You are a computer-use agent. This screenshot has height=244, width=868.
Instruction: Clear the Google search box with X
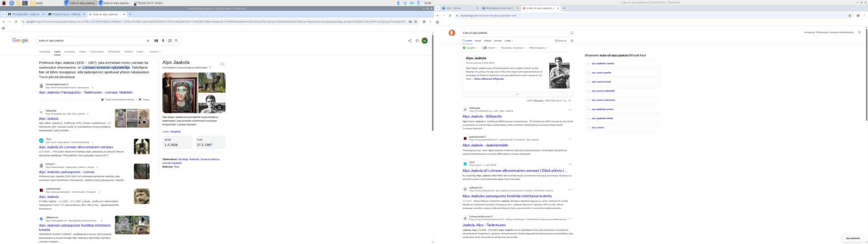click(148, 41)
